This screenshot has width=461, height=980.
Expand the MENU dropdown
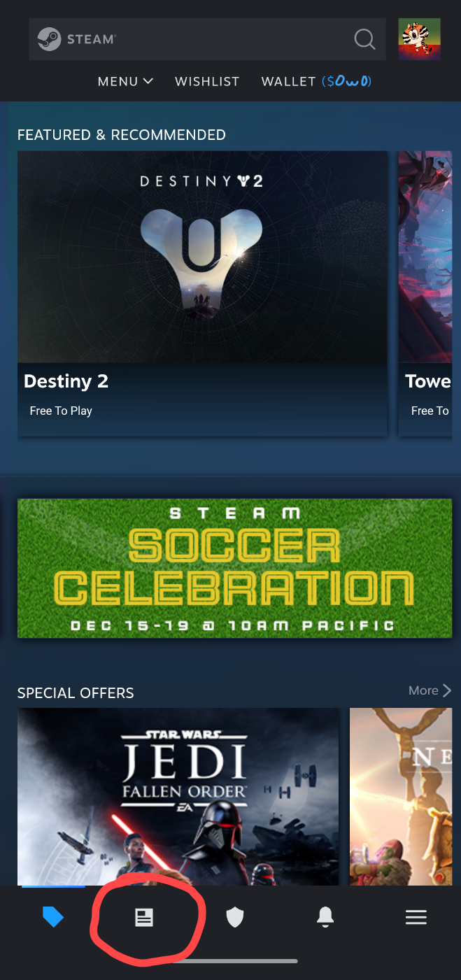125,82
